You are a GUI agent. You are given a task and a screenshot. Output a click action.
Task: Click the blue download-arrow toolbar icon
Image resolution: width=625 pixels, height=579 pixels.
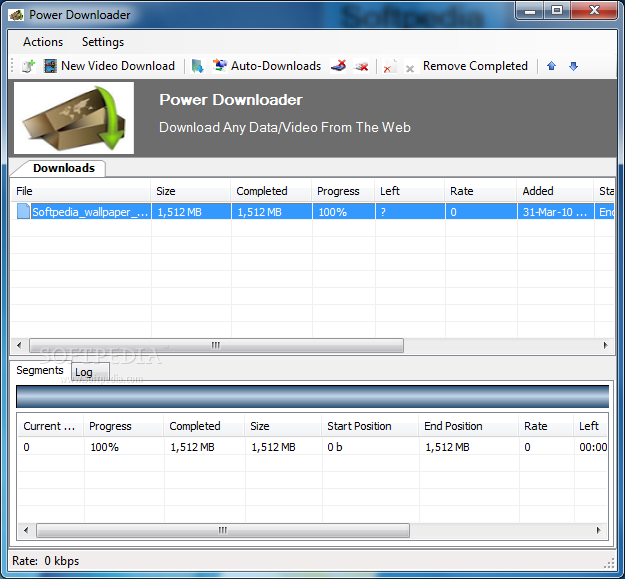pos(197,66)
